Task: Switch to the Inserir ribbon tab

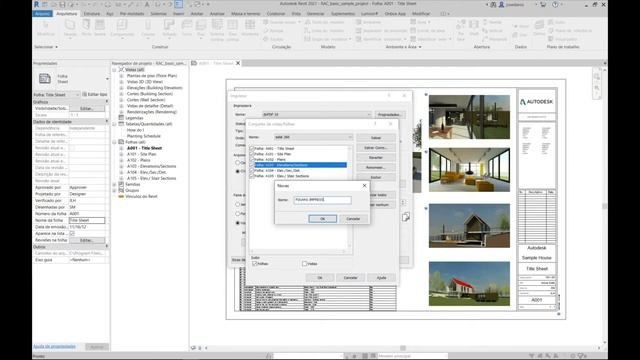Action: pyautogui.click(x=178, y=13)
